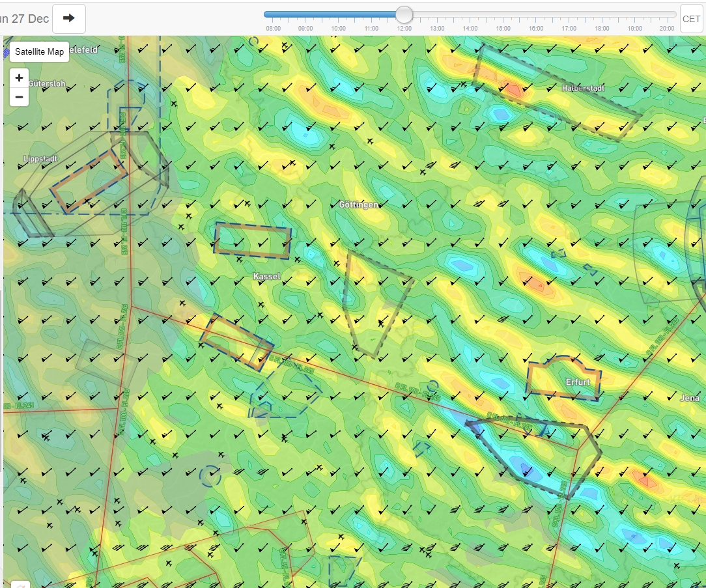Image resolution: width=706 pixels, height=588 pixels.
Task: Zoom out with the minus button
Action: (x=19, y=98)
